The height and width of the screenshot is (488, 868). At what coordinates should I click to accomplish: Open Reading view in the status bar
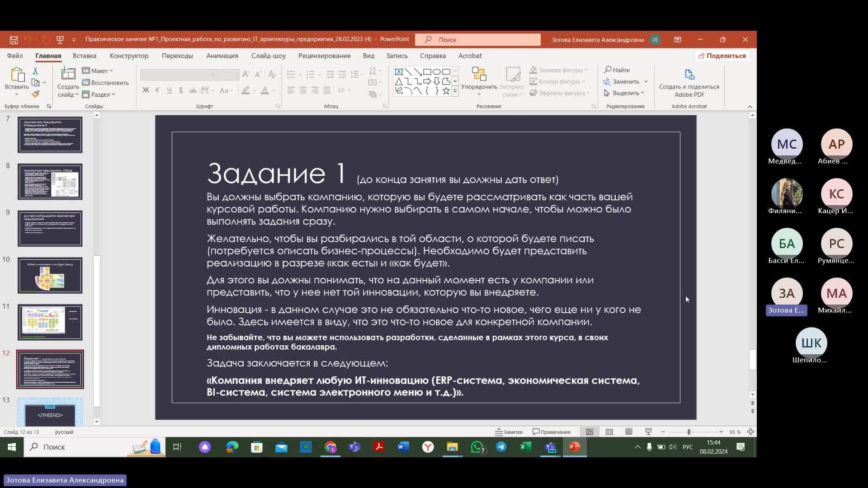coord(629,432)
